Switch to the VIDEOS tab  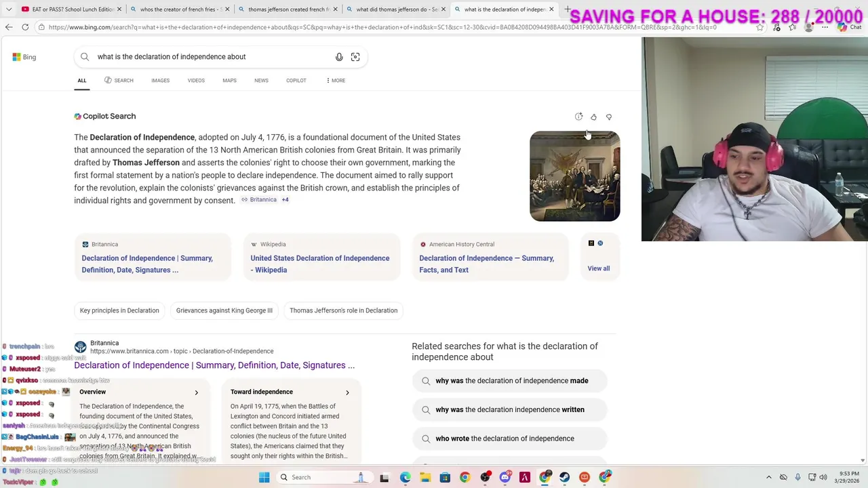pyautogui.click(x=196, y=81)
